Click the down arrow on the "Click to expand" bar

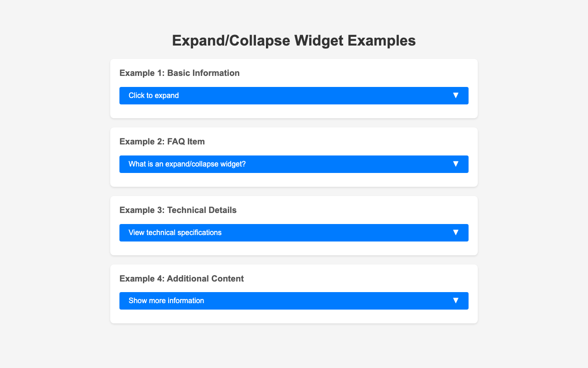point(456,95)
